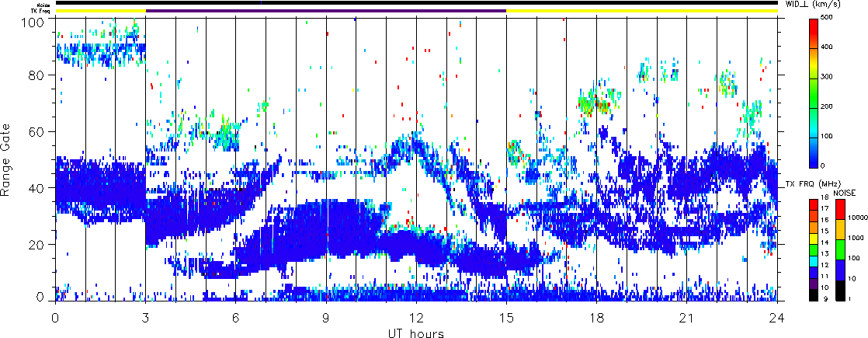Click the 'UT hours' x-axis title
The image size is (868, 338).
pos(416,333)
